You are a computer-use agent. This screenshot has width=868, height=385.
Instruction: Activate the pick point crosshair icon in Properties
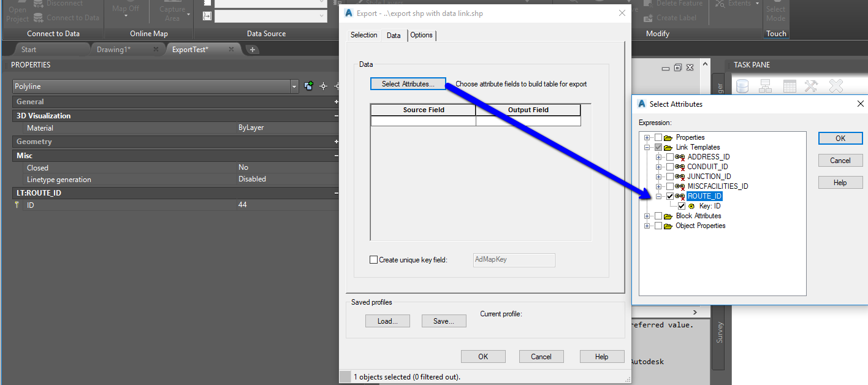[323, 86]
